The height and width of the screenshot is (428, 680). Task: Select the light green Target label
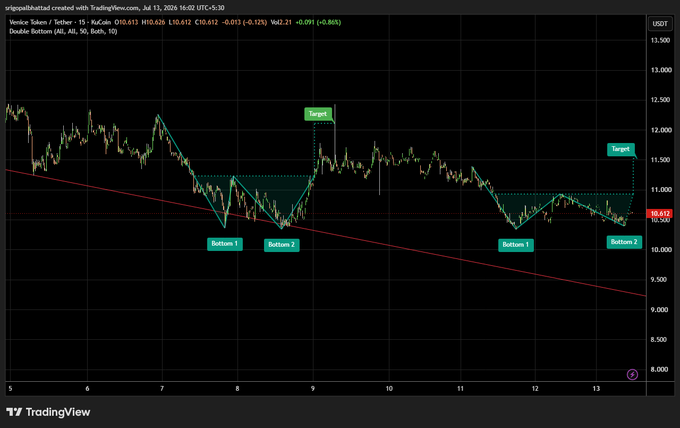(x=318, y=114)
